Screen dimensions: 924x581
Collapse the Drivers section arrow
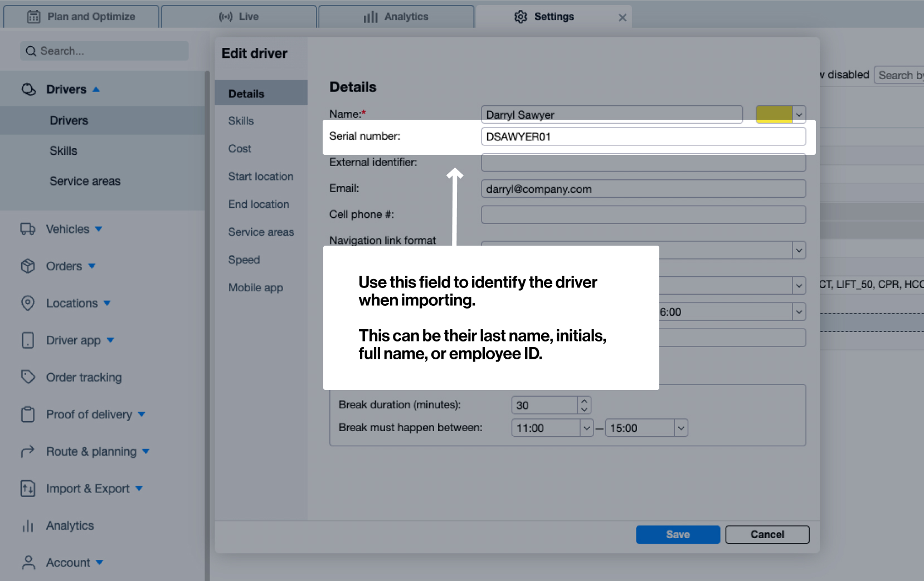96,90
